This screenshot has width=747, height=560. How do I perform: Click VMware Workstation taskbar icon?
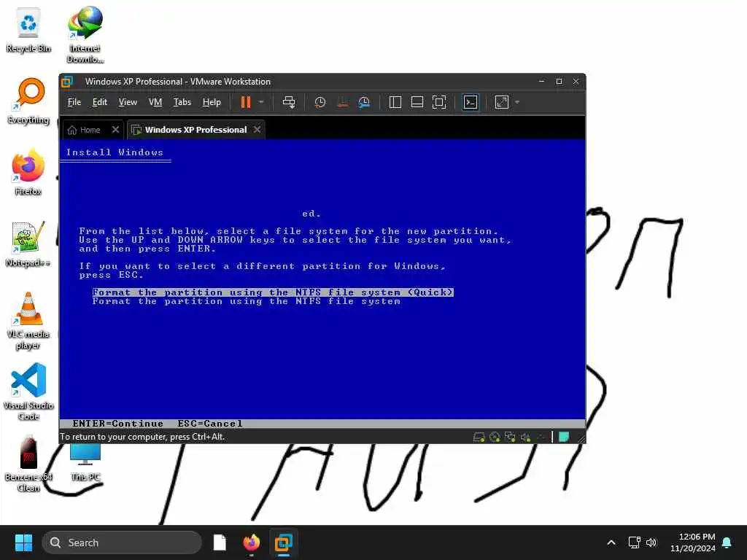[x=284, y=542]
